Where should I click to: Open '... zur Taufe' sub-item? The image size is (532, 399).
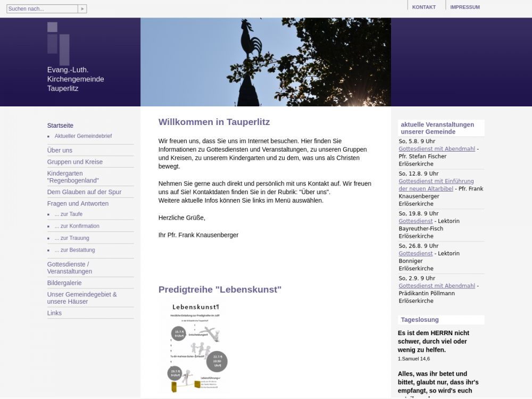68,214
